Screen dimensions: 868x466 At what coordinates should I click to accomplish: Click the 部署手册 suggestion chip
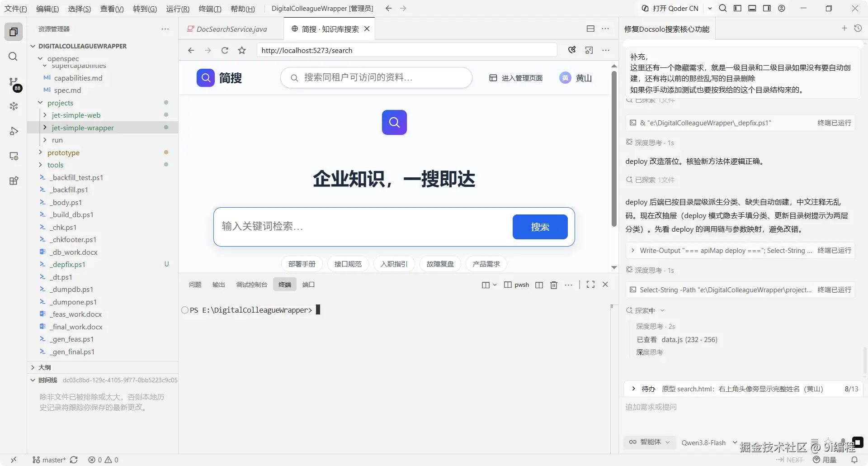tap(302, 264)
